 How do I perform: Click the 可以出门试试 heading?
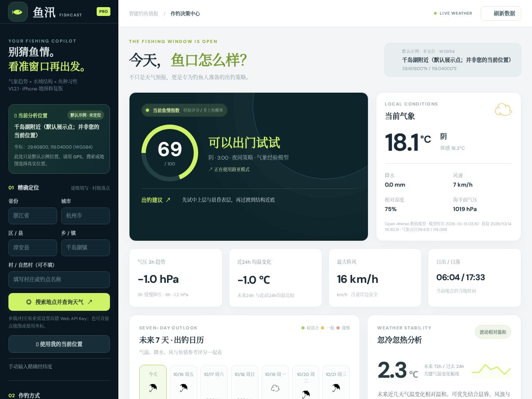pyautogui.click(x=244, y=143)
